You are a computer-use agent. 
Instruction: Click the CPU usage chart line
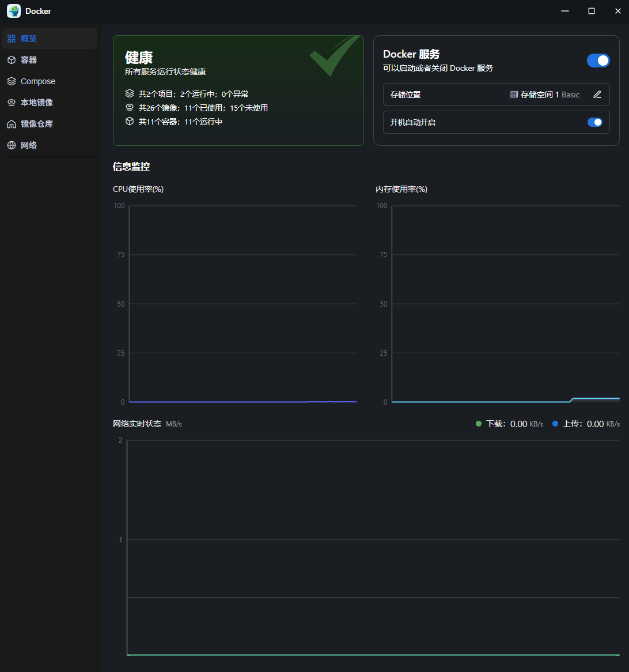[242, 401]
